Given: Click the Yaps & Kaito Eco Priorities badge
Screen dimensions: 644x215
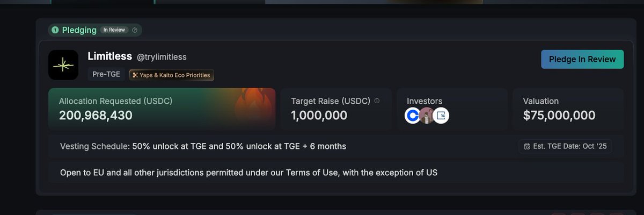Looking at the screenshot, I should click(172, 75).
